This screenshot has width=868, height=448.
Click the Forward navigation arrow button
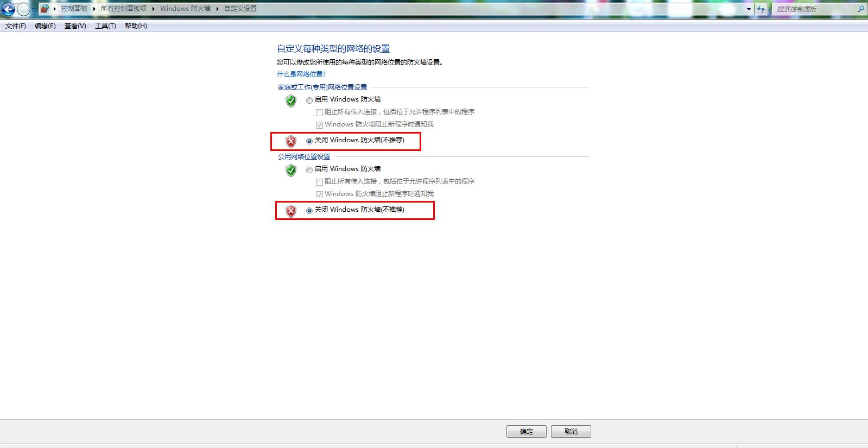pyautogui.click(x=23, y=9)
